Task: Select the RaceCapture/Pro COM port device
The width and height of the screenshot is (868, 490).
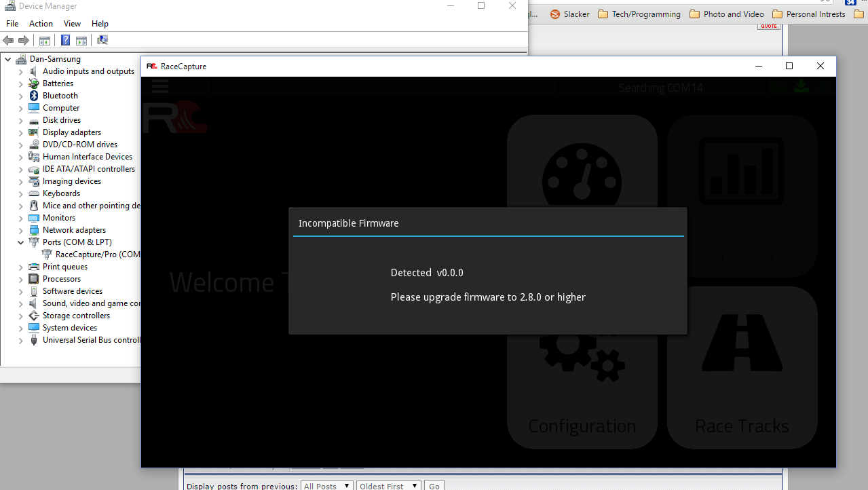Action: pyautogui.click(x=98, y=255)
